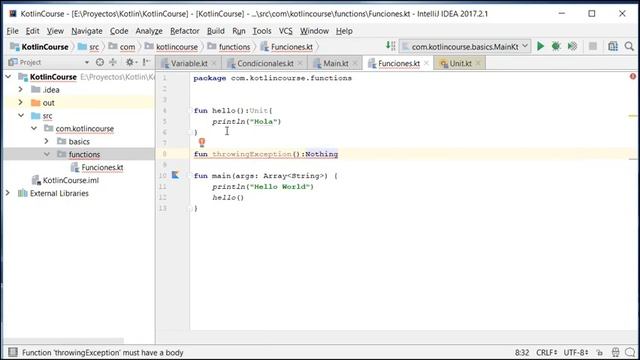640x360 pixels.
Task: Click the run gutter icon beside main
Action: [175, 175]
